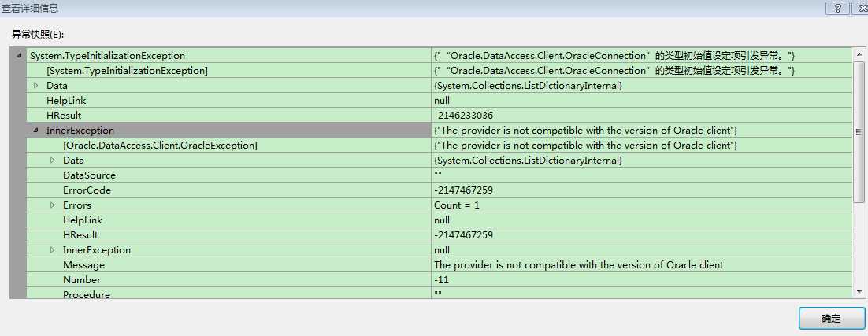Click the 异常快照(E) label
Viewport: 868px width, 336px height.
coord(38,35)
